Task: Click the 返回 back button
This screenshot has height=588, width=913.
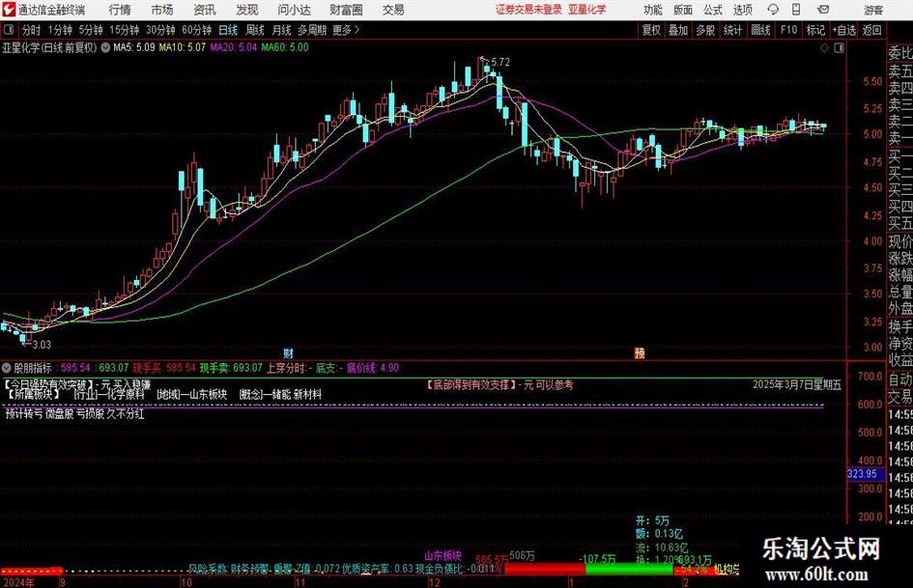Action: point(871,30)
